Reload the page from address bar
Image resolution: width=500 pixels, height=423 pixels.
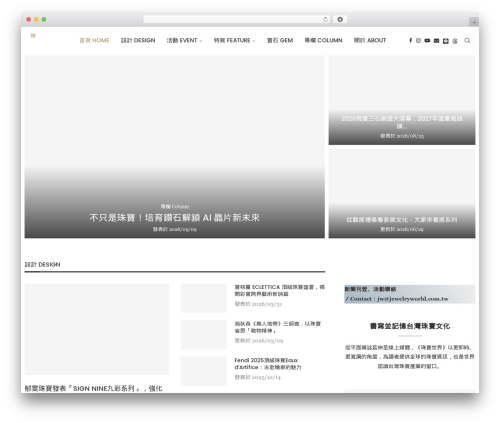tap(325, 19)
